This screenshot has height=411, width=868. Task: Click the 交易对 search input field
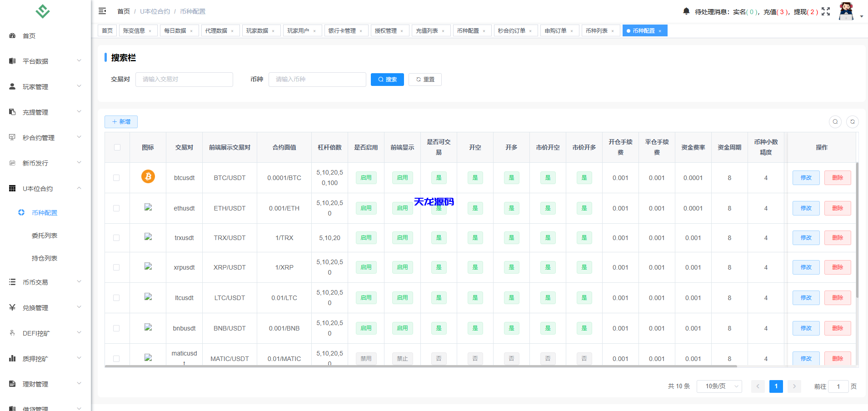(184, 79)
